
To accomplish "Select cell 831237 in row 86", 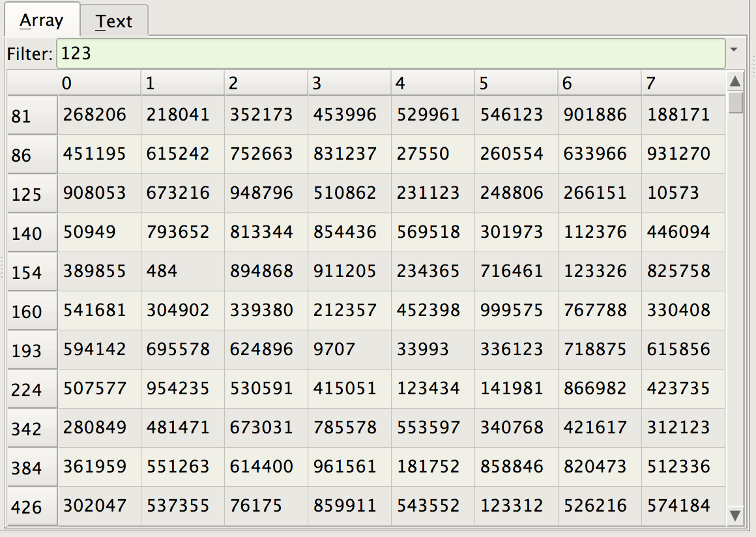I will 349,154.
